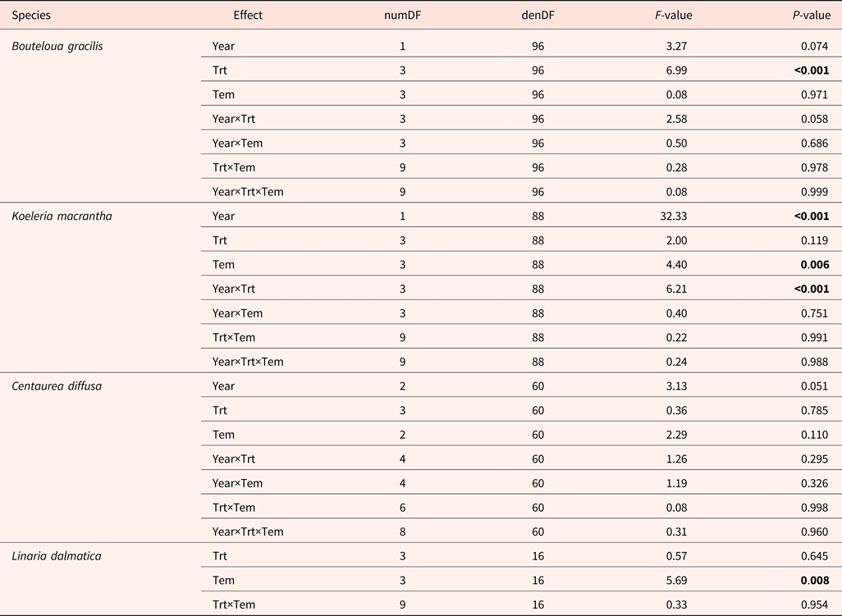Select the numDF value 8 cell
This screenshot has width=842, height=616.
[402, 532]
